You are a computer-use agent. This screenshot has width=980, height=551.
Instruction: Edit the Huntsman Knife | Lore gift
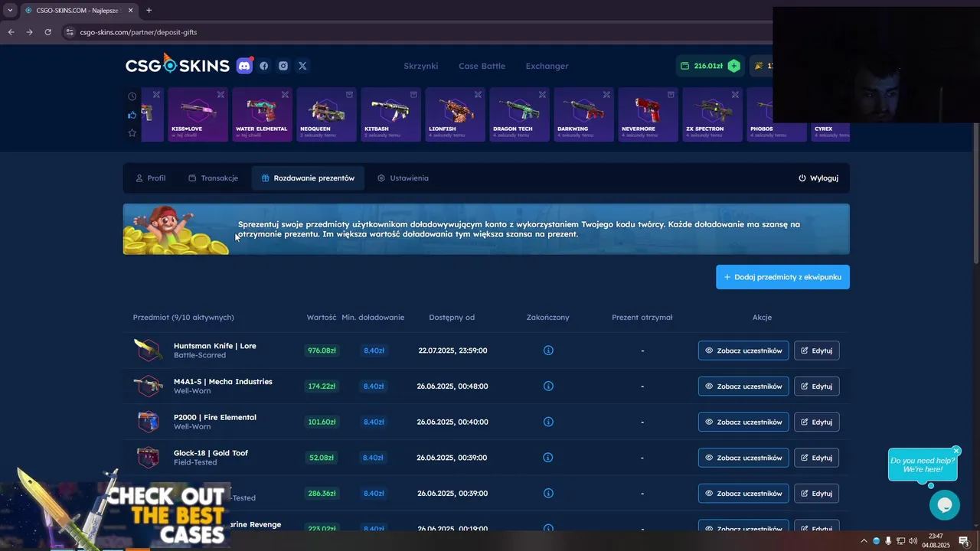pos(816,350)
